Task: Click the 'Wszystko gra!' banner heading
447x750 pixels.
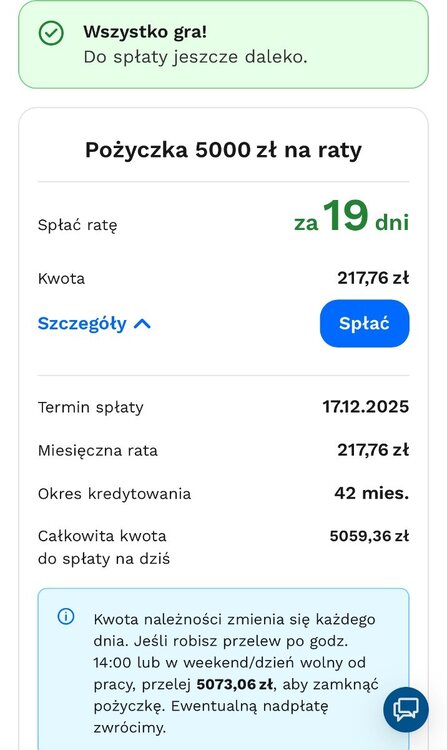Action: [x=145, y=32]
